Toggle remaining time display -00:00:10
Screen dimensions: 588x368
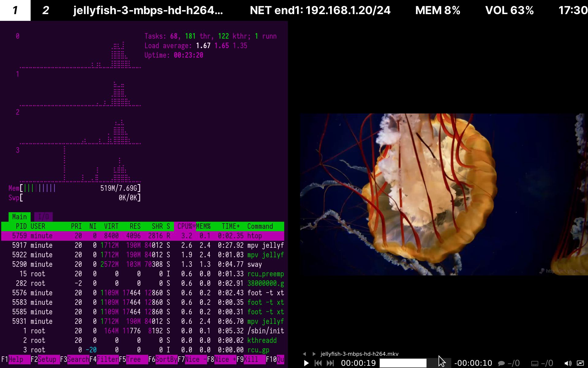[473, 363]
